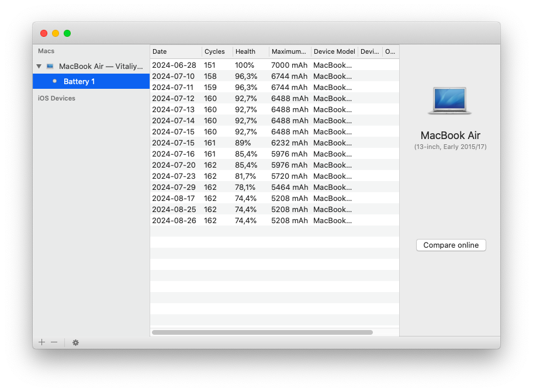533x392 pixels.
Task: Click the 7000 mAh capacity value
Action: (289, 65)
